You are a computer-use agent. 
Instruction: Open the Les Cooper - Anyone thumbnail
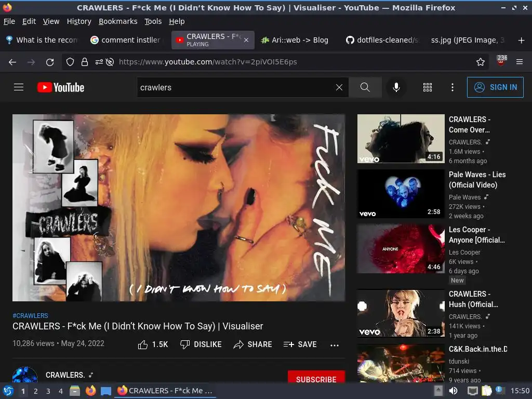(401, 249)
